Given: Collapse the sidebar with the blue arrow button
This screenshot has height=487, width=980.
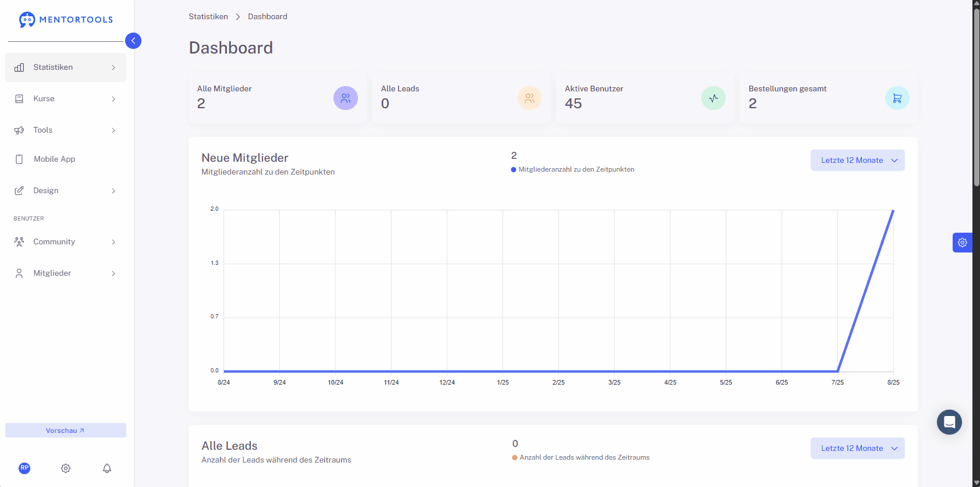Looking at the screenshot, I should pyautogui.click(x=133, y=41).
